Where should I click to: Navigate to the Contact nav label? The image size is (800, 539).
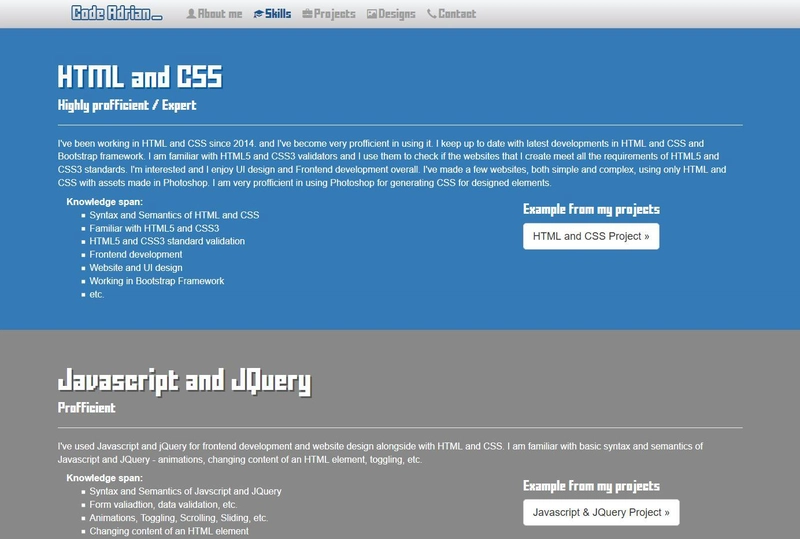[x=457, y=14]
